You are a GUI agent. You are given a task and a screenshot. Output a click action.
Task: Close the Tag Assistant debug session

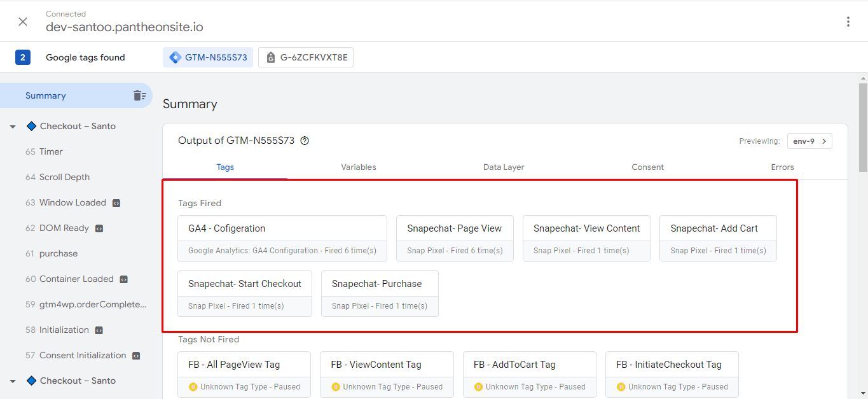[23, 22]
